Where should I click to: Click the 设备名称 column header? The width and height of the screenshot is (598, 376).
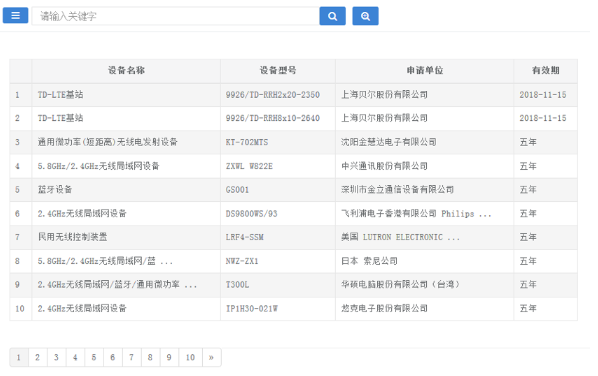coord(126,71)
